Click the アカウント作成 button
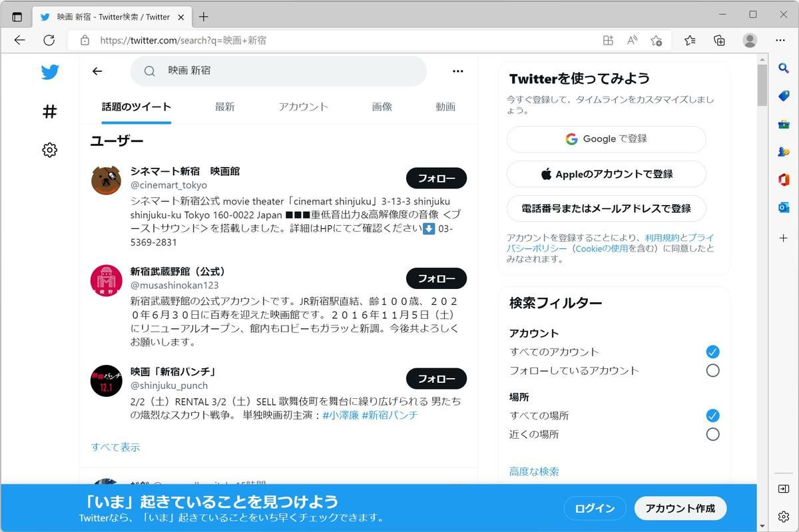This screenshot has height=532, width=799. (x=680, y=508)
